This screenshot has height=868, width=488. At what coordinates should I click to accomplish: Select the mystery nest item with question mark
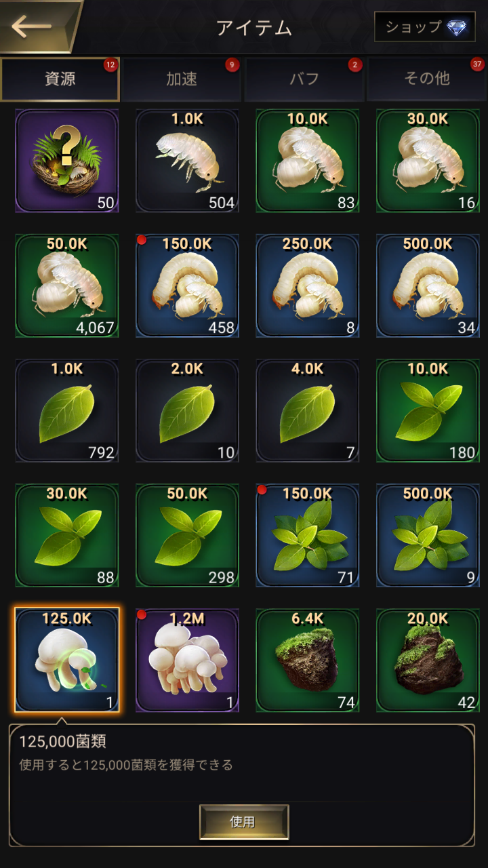click(67, 161)
